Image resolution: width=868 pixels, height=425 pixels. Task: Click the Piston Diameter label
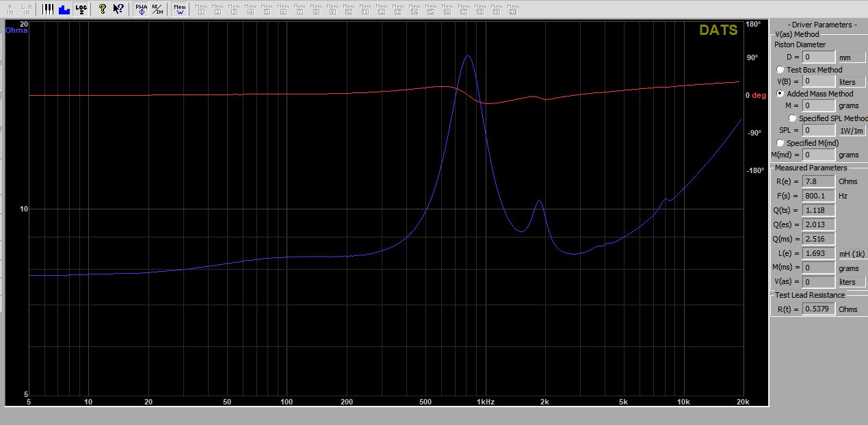point(800,44)
